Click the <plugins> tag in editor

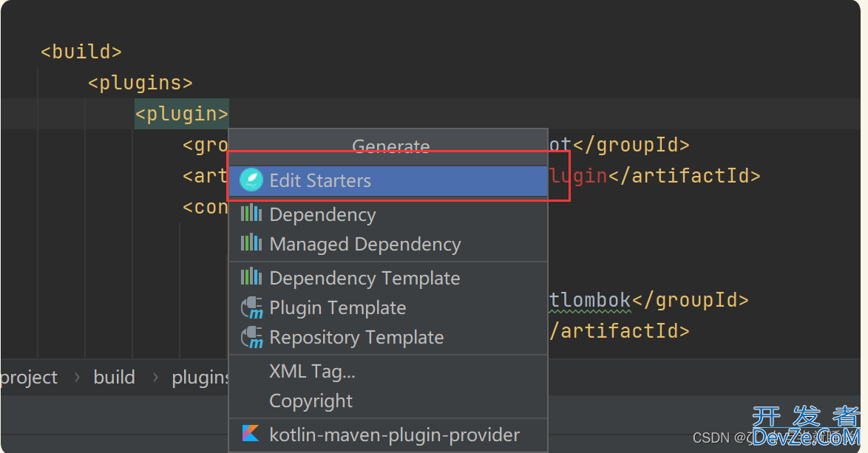click(140, 83)
